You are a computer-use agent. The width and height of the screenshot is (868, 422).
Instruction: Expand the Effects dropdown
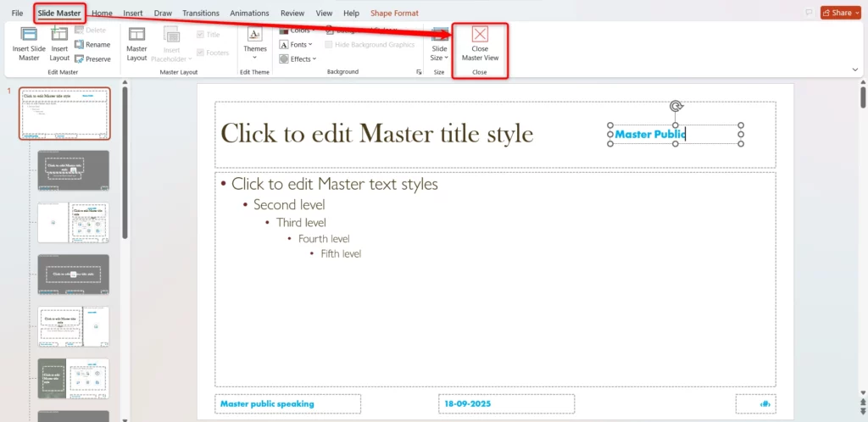tap(303, 58)
